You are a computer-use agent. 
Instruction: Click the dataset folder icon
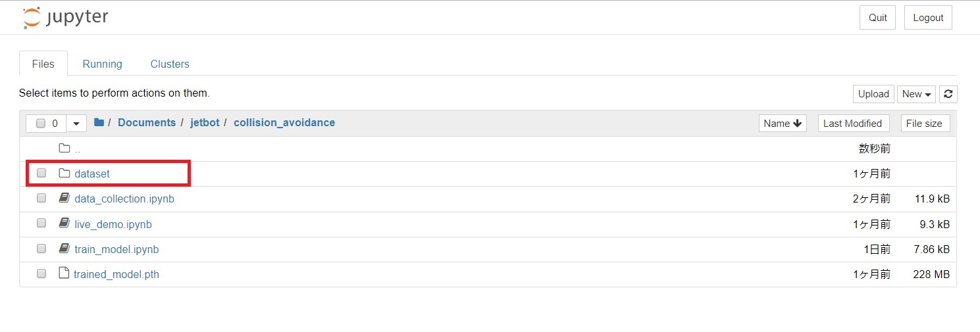[64, 174]
